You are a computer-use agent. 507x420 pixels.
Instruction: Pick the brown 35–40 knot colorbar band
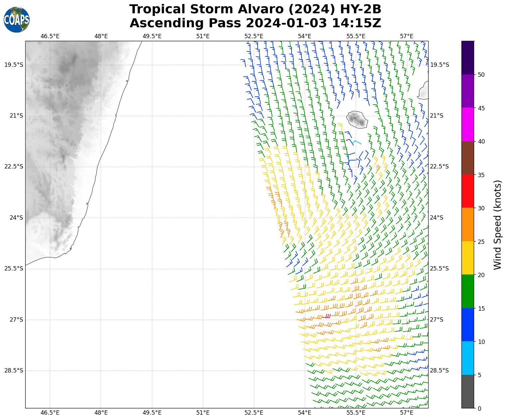(467, 158)
